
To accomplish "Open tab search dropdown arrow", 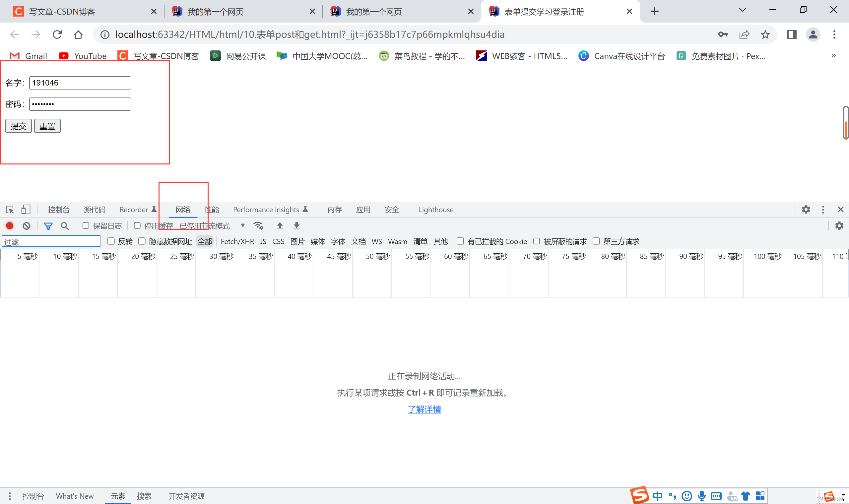I will (742, 10).
